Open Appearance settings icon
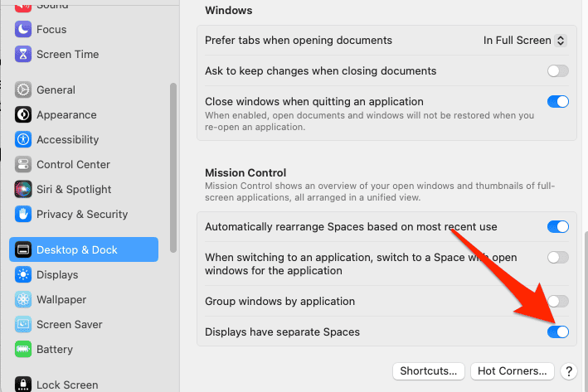Image resolution: width=588 pixels, height=392 pixels. [x=23, y=115]
